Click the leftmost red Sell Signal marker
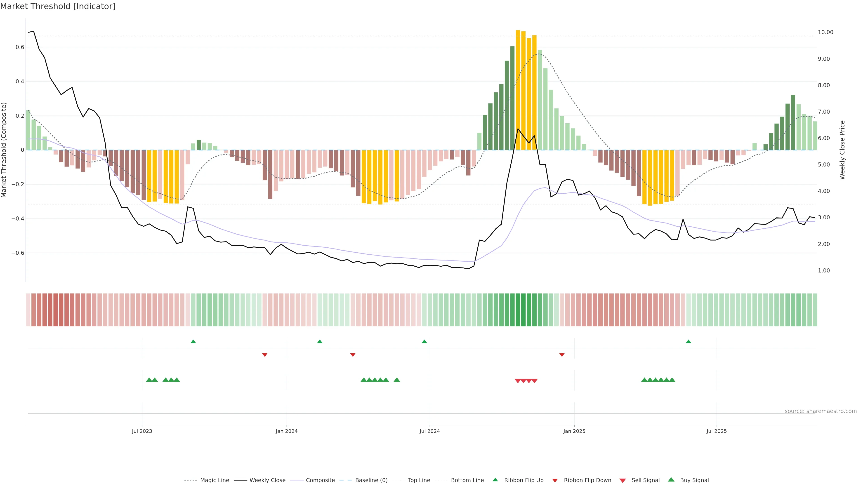The width and height of the screenshot is (868, 488). click(x=518, y=381)
